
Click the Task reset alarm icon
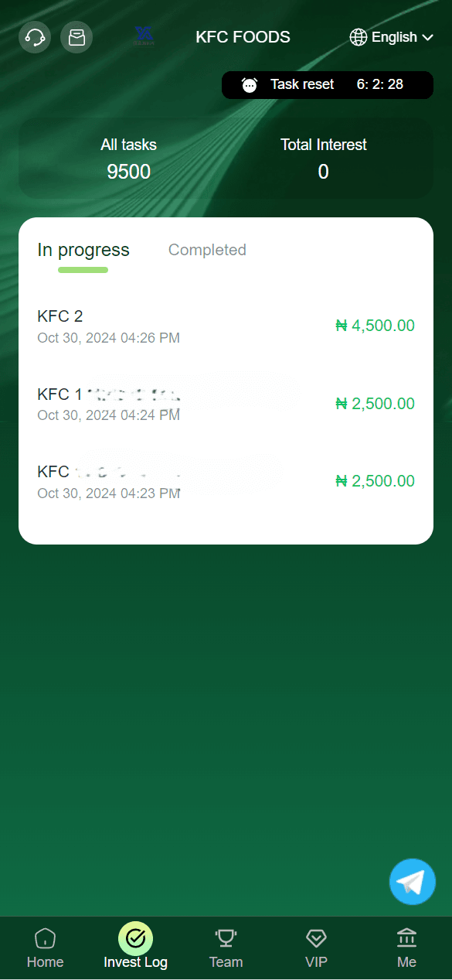click(250, 85)
